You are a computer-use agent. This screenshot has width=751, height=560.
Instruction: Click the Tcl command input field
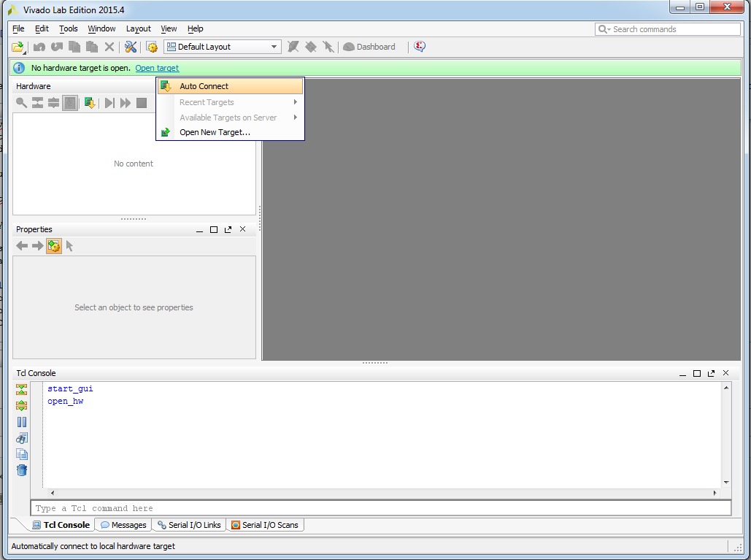381,508
